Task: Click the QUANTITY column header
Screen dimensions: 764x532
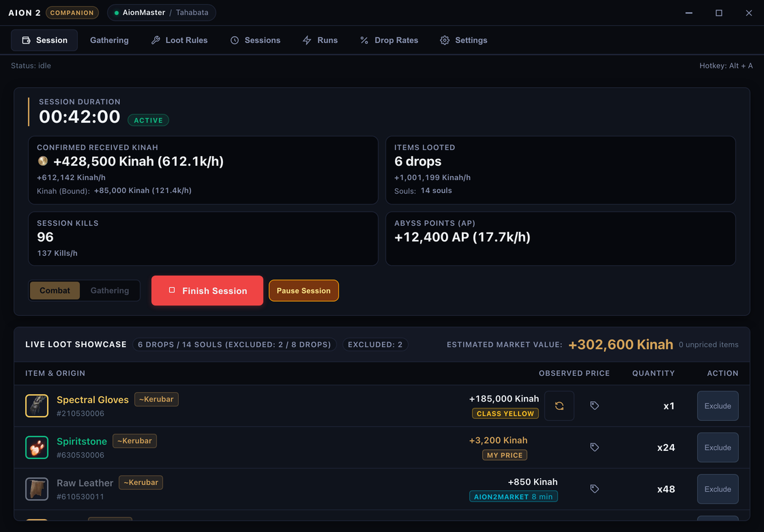Action: pyautogui.click(x=653, y=373)
